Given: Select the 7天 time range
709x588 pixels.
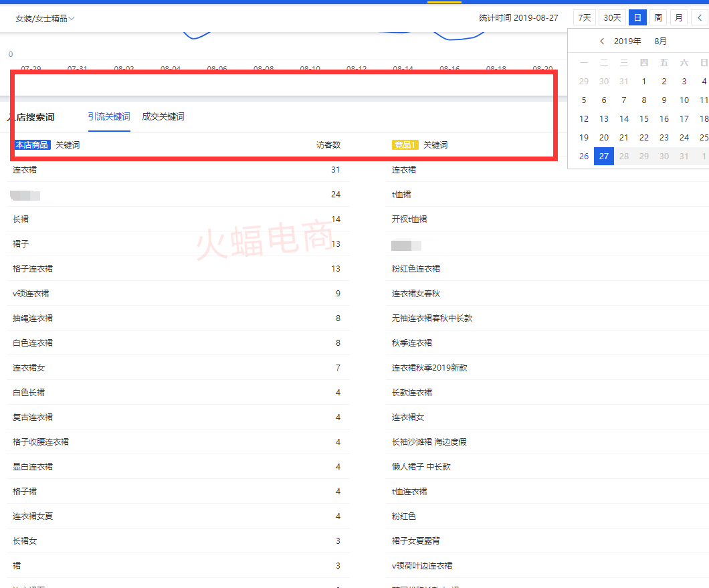Looking at the screenshot, I should coord(584,18).
